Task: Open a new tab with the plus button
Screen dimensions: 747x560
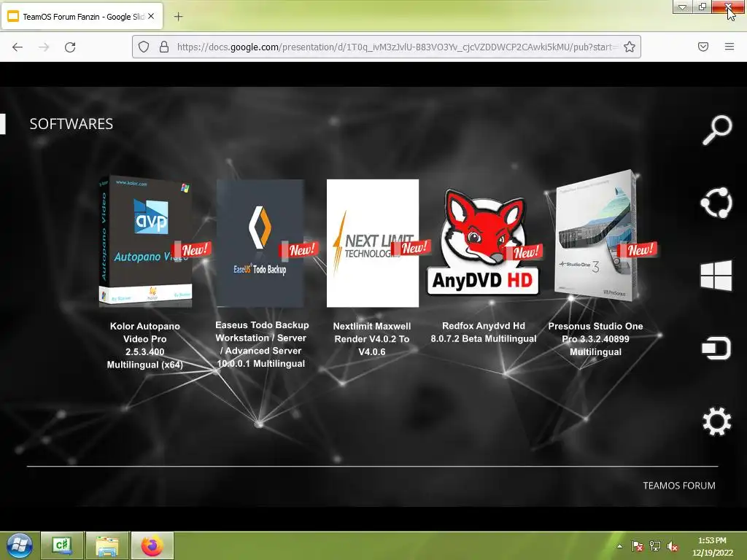Action: click(178, 17)
